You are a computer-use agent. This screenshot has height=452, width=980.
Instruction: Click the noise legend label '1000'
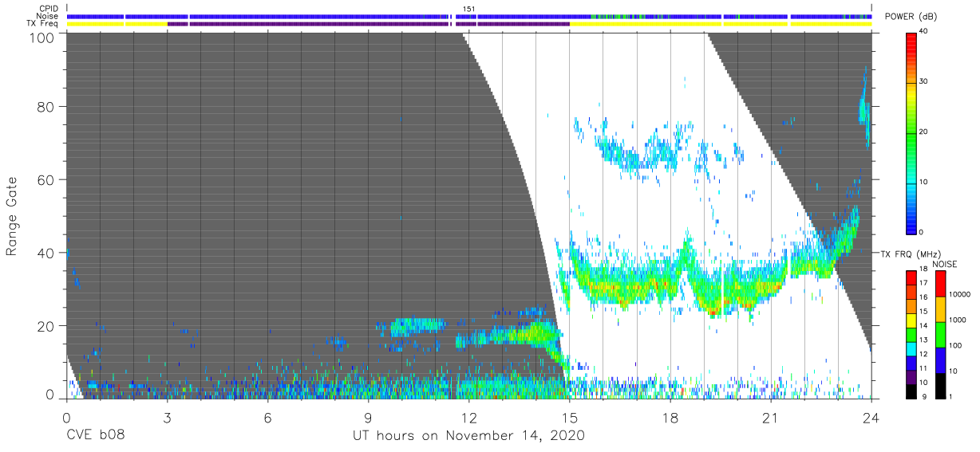958,319
